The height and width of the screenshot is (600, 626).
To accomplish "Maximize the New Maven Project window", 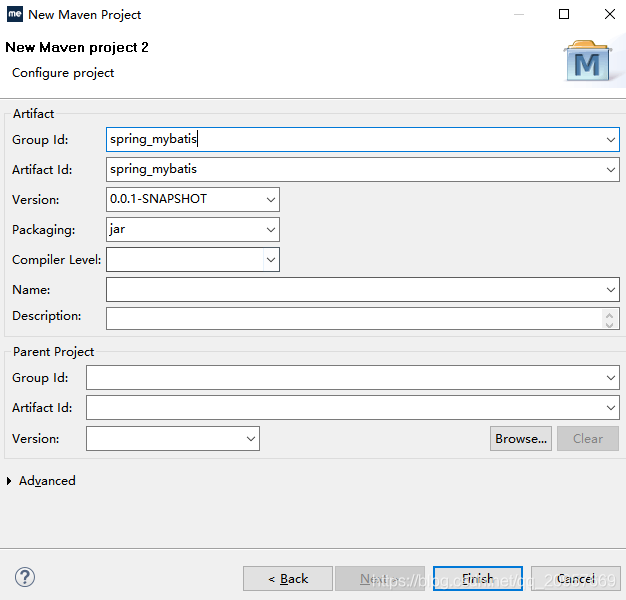I will [x=564, y=14].
